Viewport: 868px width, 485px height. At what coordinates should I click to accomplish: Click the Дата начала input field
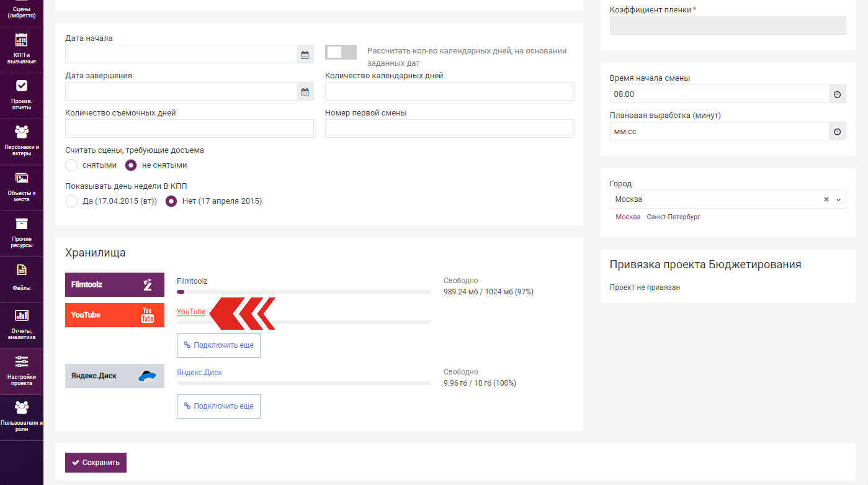click(x=181, y=55)
